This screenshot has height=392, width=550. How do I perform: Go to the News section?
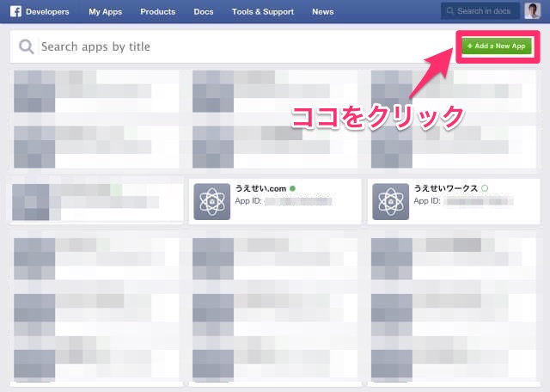pos(323,11)
